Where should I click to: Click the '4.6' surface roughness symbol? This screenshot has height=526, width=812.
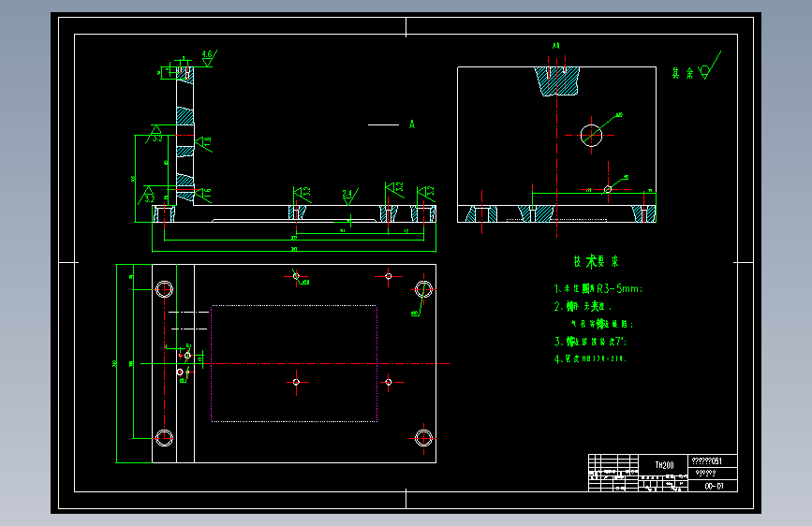tap(209, 58)
